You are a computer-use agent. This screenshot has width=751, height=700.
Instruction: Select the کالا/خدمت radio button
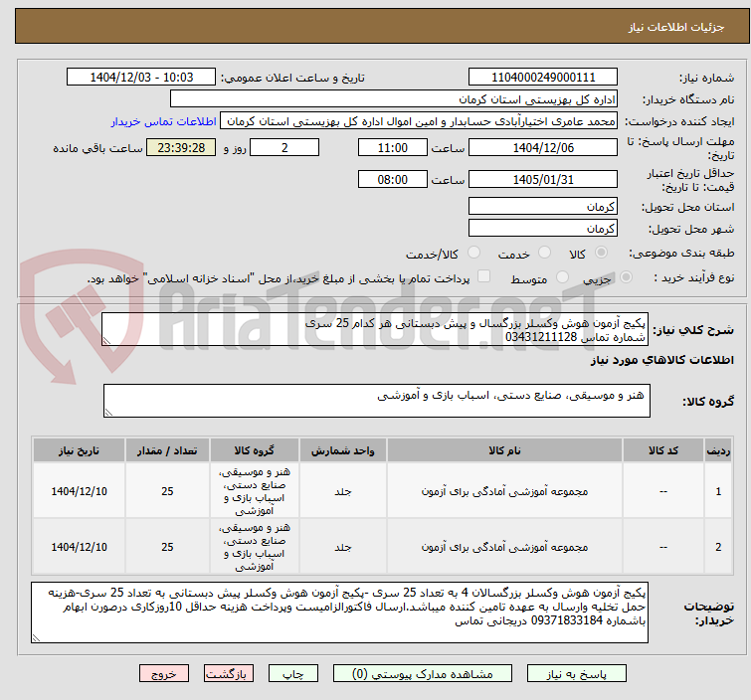[x=473, y=253]
